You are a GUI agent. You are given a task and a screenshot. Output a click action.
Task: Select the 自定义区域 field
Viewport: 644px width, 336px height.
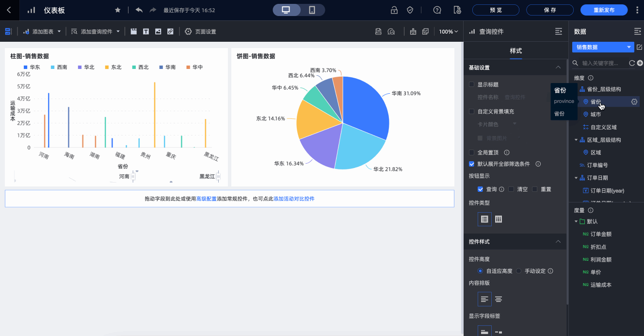point(603,127)
